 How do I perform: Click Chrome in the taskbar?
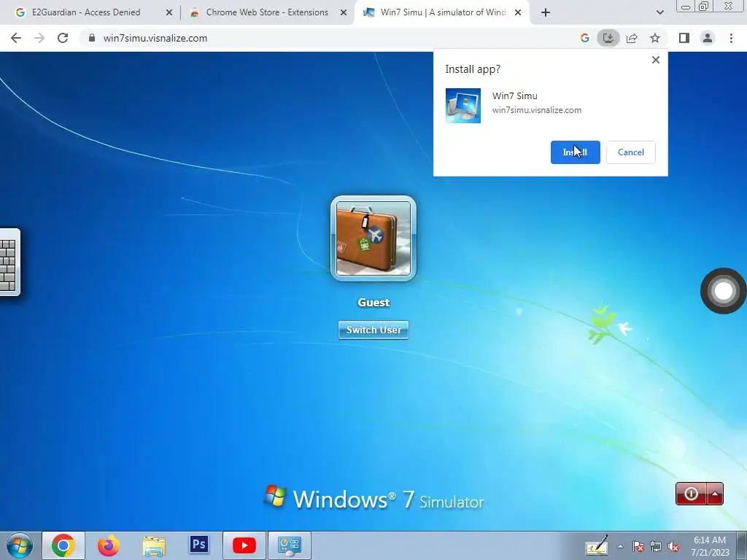[x=63, y=545]
